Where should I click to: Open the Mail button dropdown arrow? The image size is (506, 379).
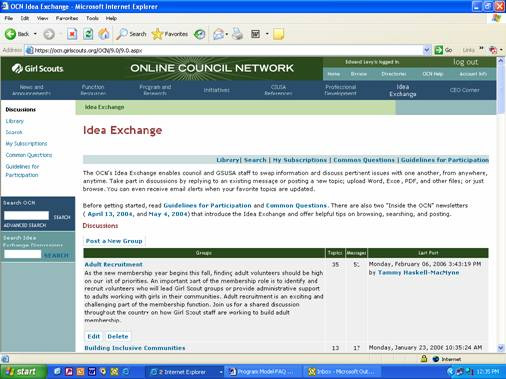coord(227,34)
